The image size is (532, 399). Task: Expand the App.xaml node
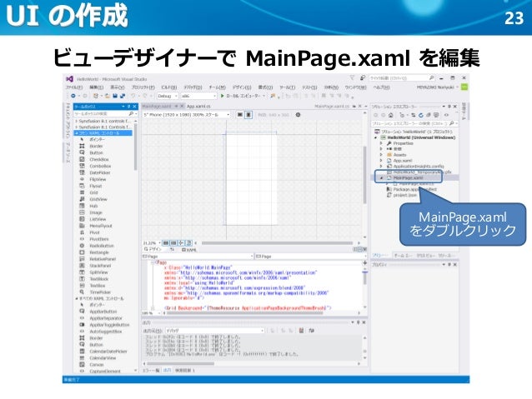point(381,161)
